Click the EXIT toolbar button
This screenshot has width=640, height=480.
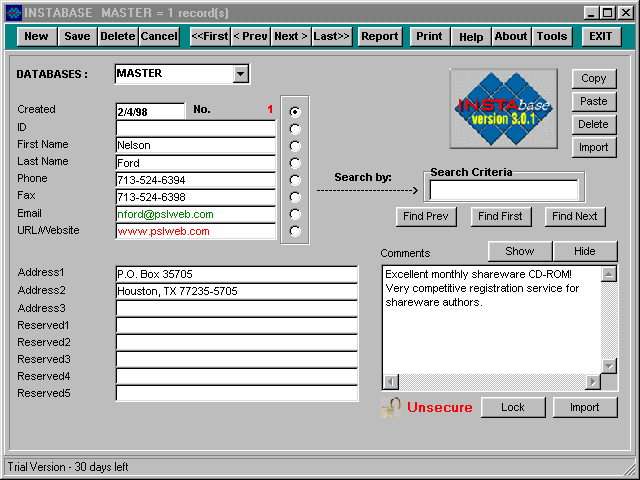(x=600, y=36)
